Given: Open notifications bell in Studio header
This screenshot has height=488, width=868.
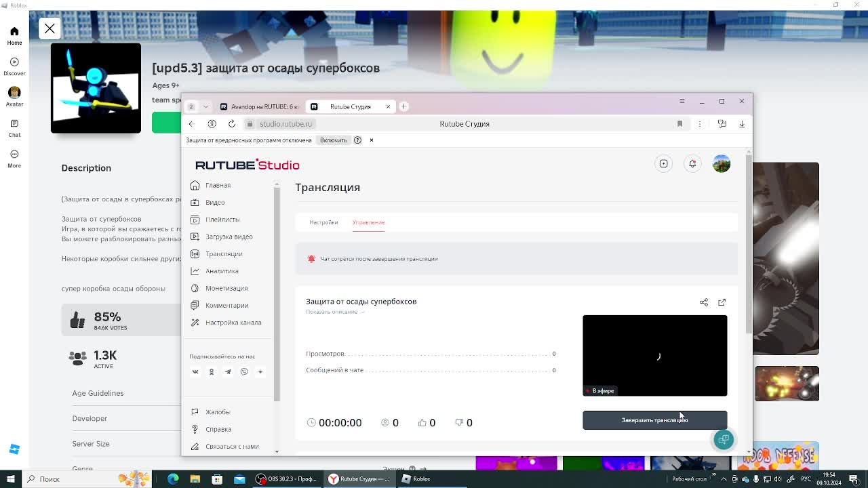Looking at the screenshot, I should tap(692, 163).
